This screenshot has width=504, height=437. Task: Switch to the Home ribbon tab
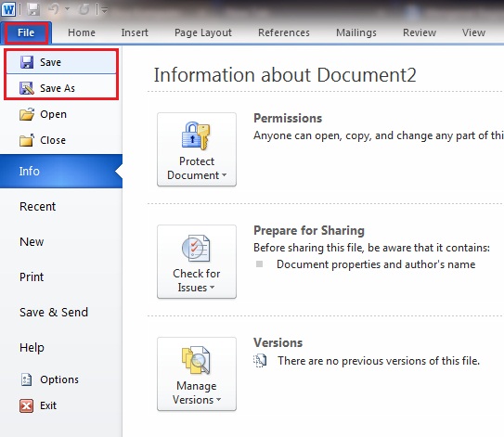coord(82,32)
